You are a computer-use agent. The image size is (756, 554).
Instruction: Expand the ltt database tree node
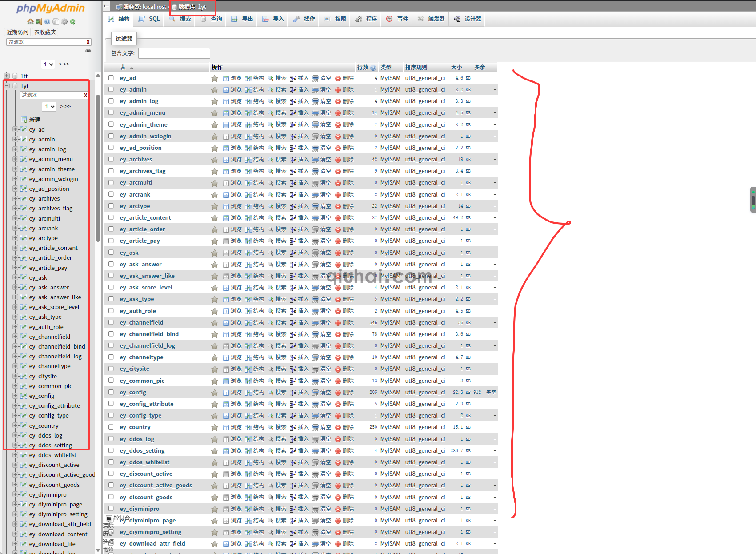7,76
